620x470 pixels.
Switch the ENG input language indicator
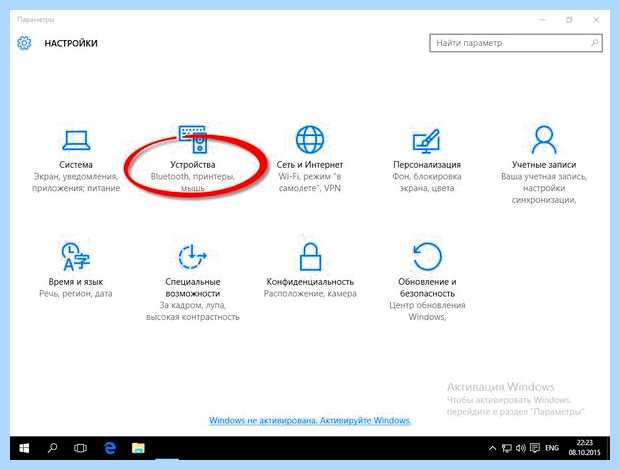(x=552, y=448)
